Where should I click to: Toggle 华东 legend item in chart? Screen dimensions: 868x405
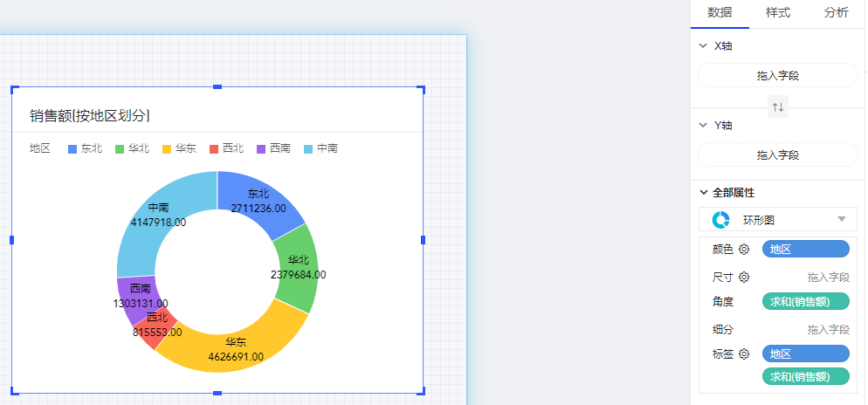tap(179, 148)
